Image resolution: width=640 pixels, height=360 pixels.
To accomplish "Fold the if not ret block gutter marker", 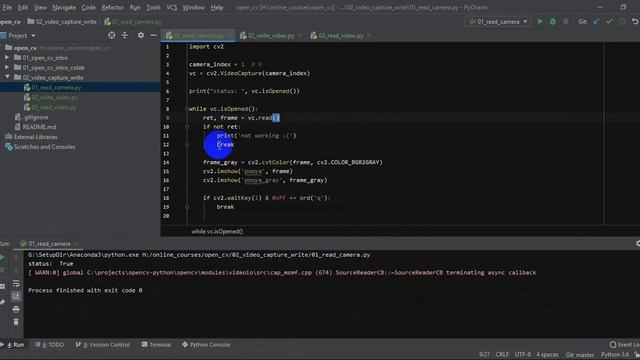I will coord(187,127).
